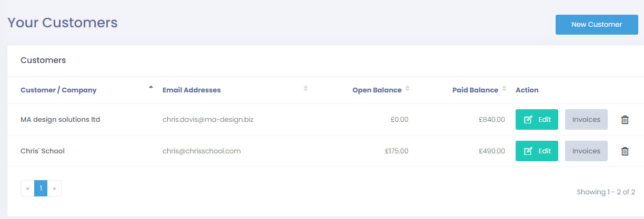This screenshot has width=644, height=219.
Task: Delete MA design solutions ltd customer
Action: click(625, 120)
